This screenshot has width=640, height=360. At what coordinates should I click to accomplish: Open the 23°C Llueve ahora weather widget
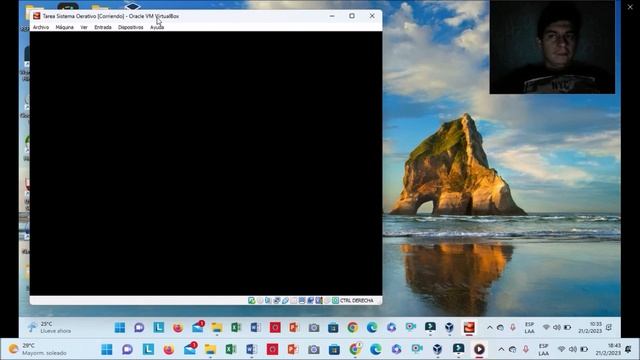49,327
